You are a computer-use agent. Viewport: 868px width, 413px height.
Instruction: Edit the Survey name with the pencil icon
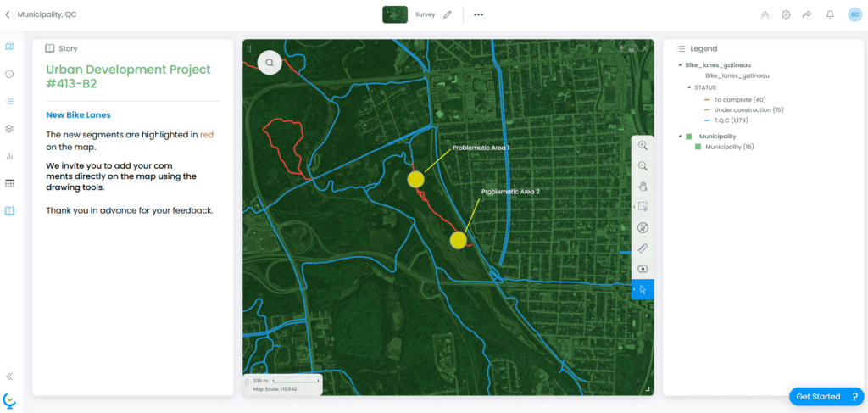[x=448, y=15]
